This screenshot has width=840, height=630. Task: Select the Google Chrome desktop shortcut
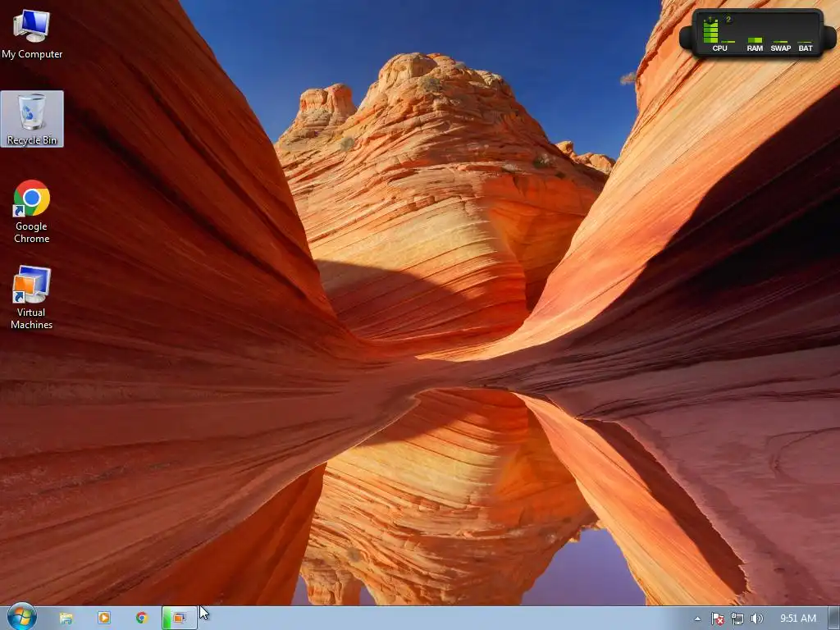[32, 212]
